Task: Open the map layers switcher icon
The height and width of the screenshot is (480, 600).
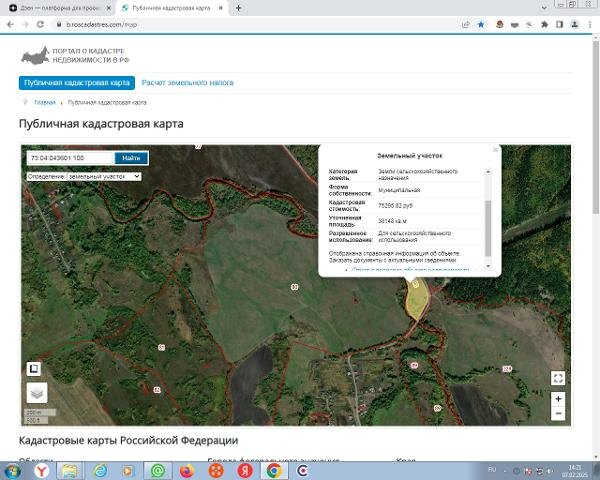Action: point(37,392)
